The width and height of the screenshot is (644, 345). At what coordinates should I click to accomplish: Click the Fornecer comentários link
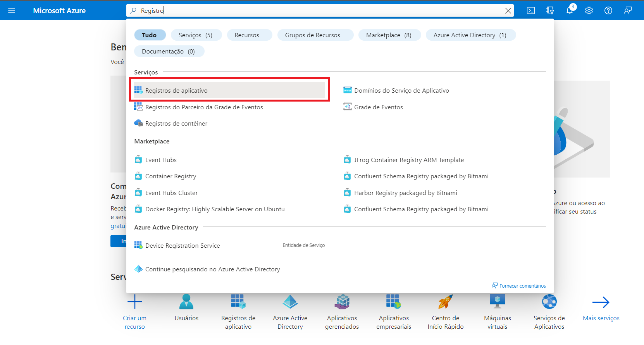click(x=522, y=286)
